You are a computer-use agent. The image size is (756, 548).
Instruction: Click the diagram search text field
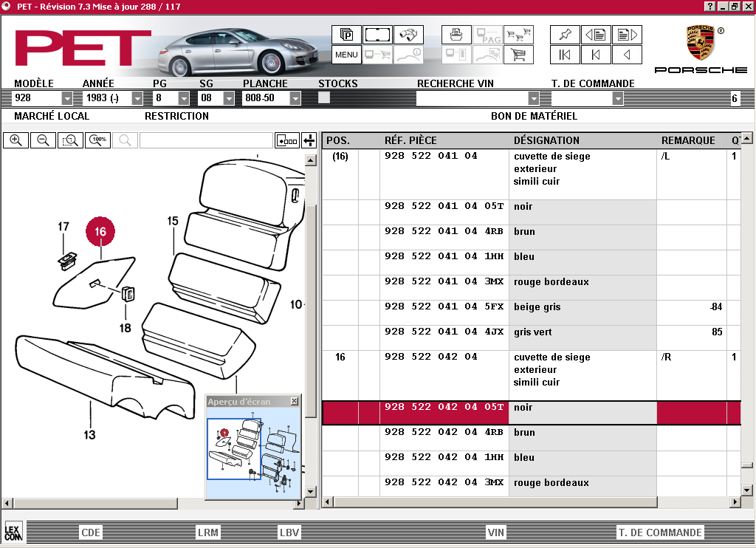[x=206, y=140]
